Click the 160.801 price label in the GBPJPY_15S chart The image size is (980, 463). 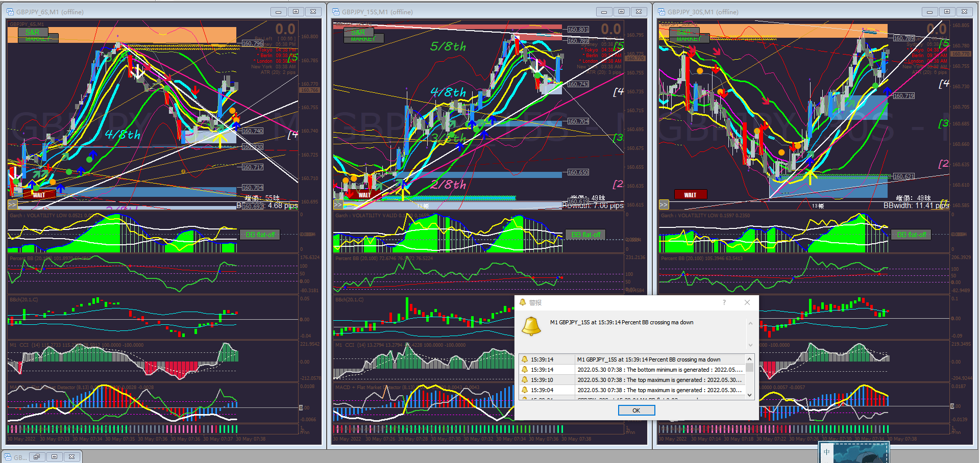[578, 30]
